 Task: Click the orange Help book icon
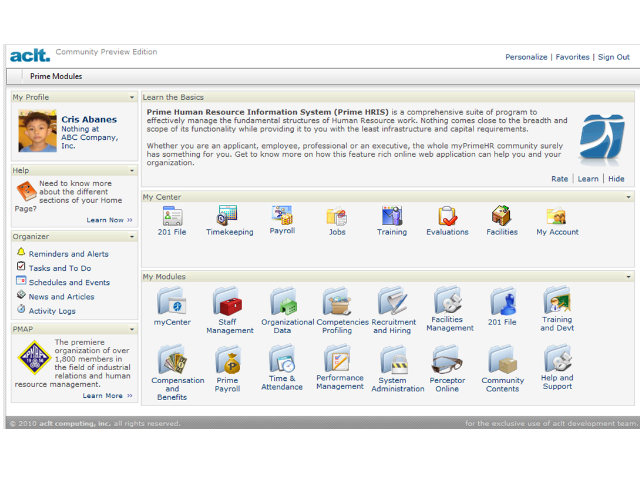coord(27,191)
